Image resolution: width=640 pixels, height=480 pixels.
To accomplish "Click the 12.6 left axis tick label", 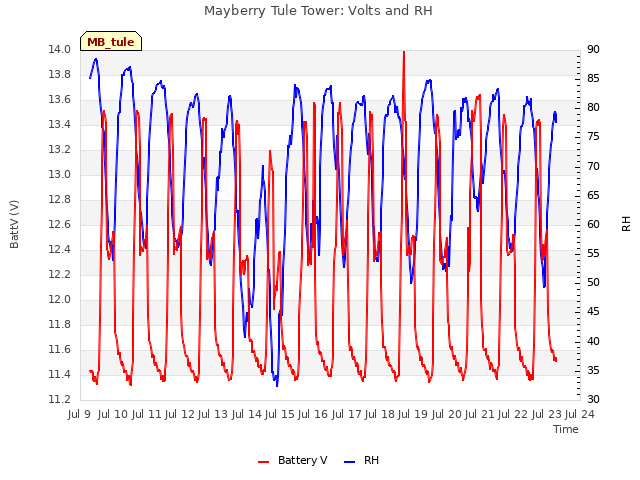I will (x=59, y=224).
